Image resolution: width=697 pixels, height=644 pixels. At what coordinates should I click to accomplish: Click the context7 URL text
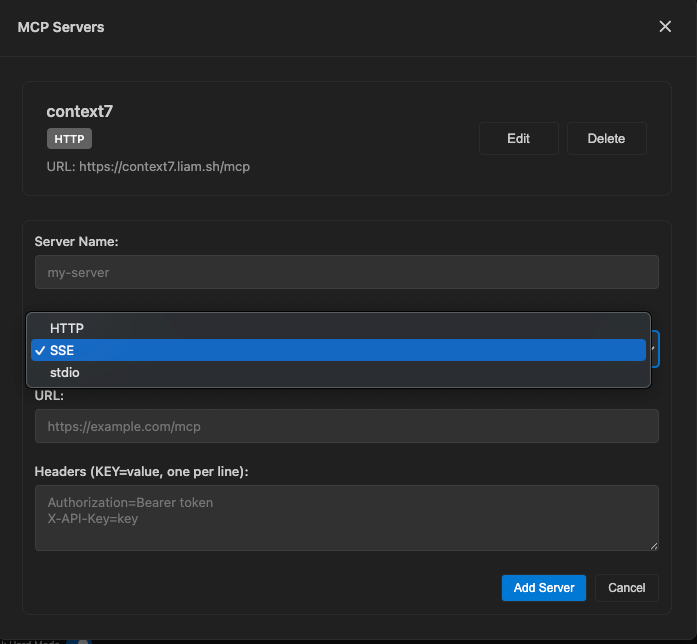(148, 166)
